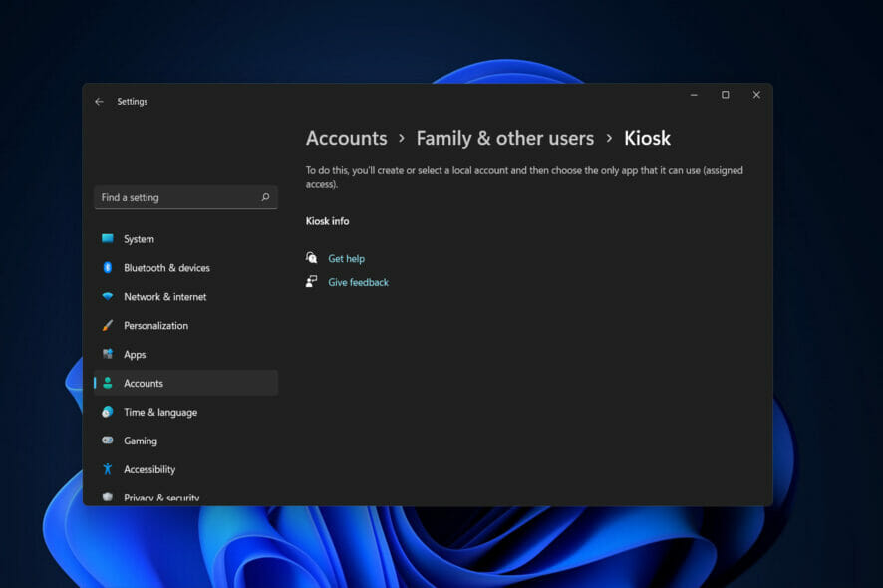883x588 pixels.
Task: Open Accessibility settings
Action: pos(185,469)
